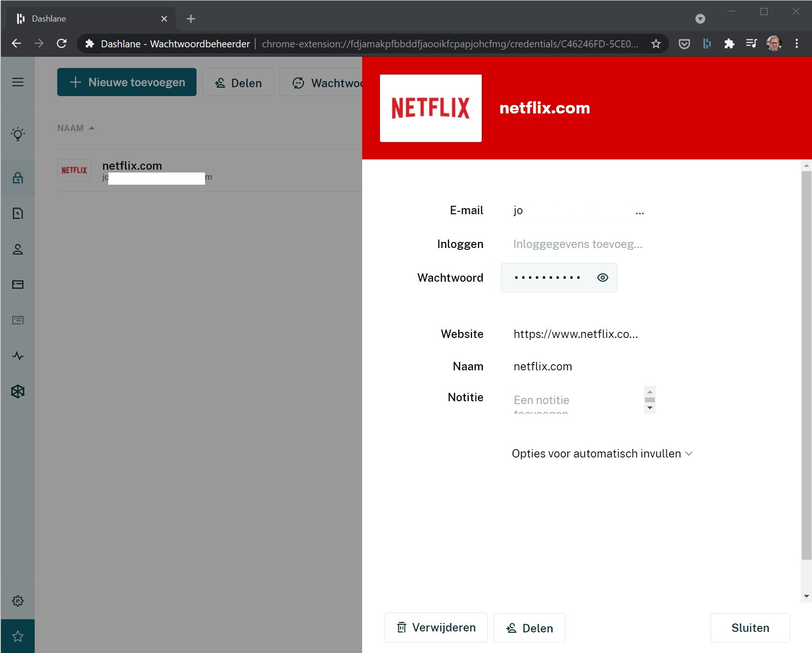Edit the Naam field containing netflix.com
The image size is (812, 653).
(x=579, y=367)
